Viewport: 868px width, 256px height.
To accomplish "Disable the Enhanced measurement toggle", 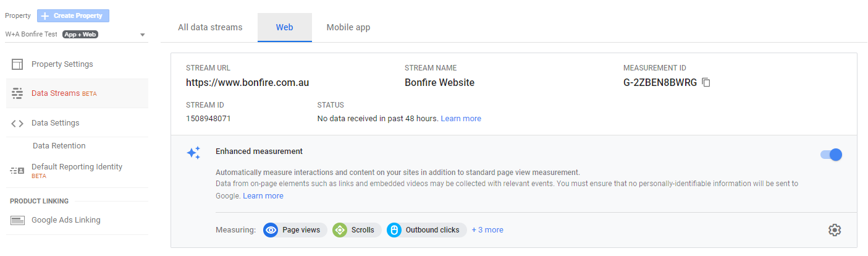I will tap(831, 155).
